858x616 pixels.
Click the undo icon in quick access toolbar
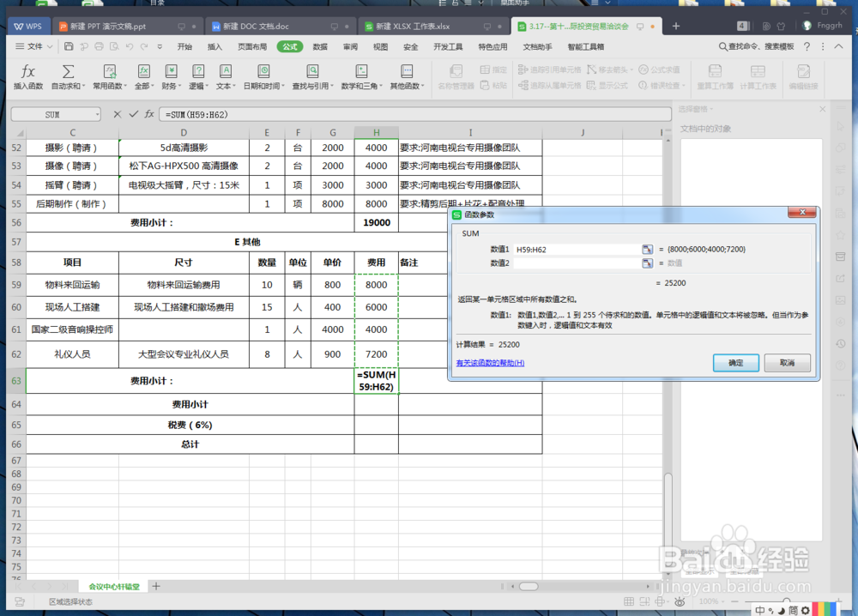130,46
